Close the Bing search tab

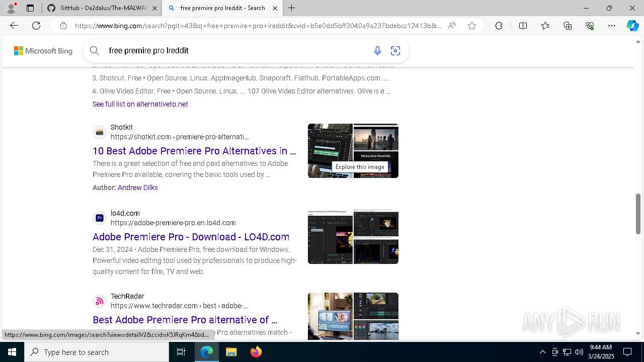pos(275,8)
